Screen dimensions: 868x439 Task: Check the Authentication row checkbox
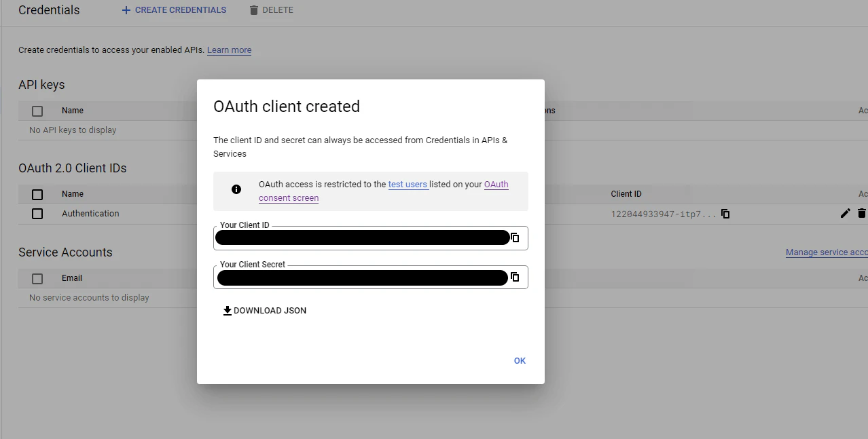(37, 213)
